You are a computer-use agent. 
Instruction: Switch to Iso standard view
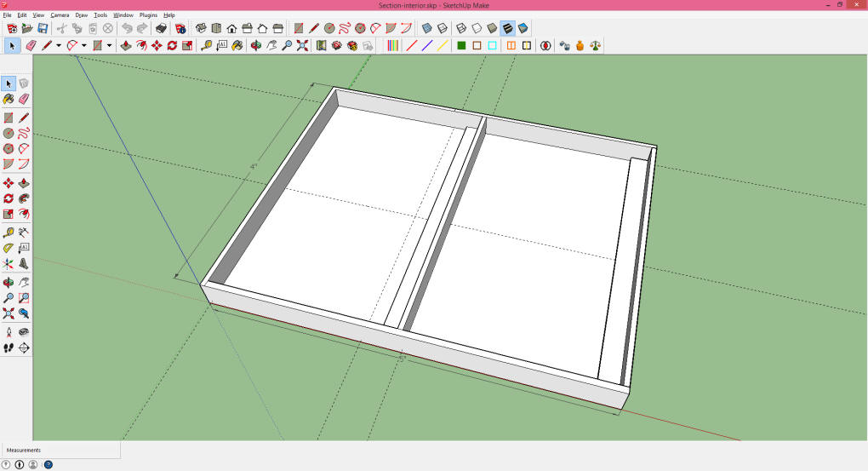tap(201, 28)
